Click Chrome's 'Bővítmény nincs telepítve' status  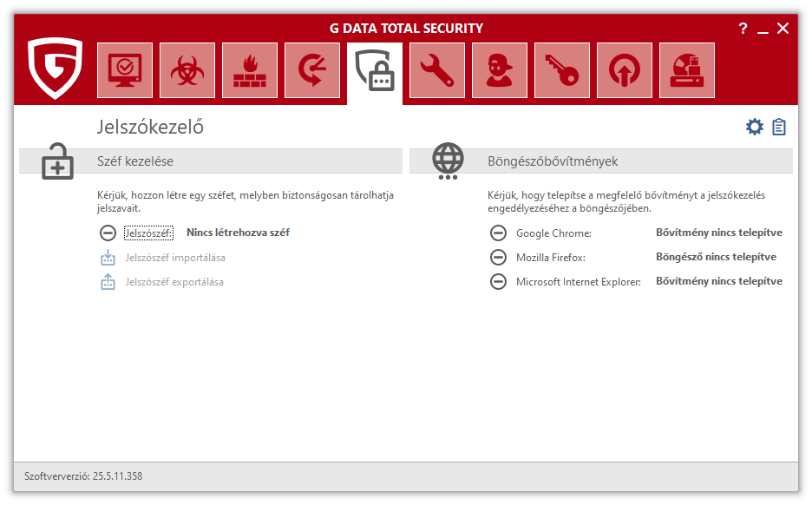pos(719,233)
